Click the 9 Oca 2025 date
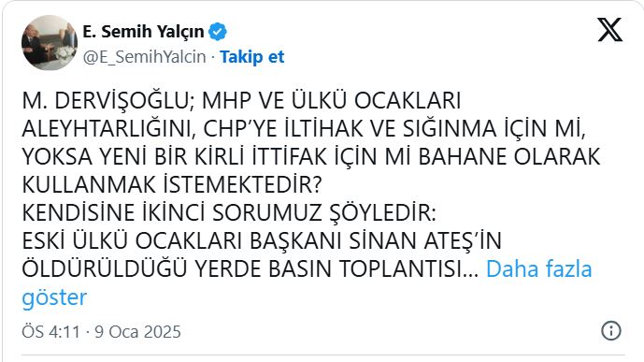 click(x=137, y=331)
